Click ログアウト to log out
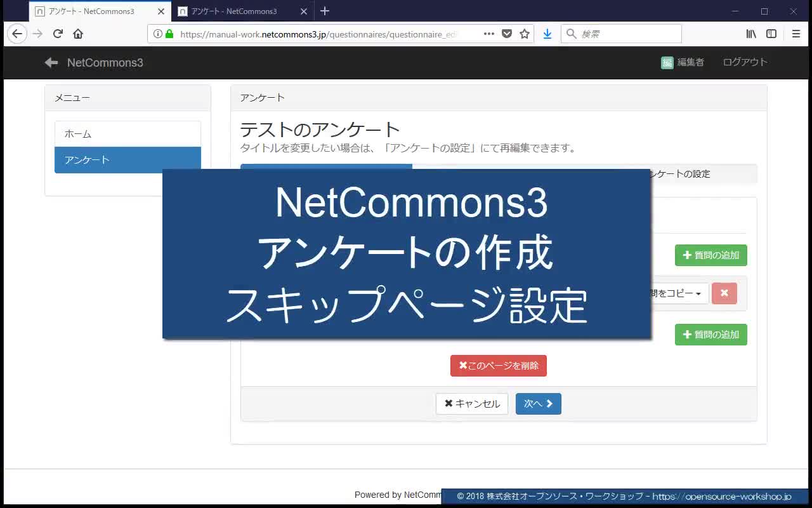 745,62
